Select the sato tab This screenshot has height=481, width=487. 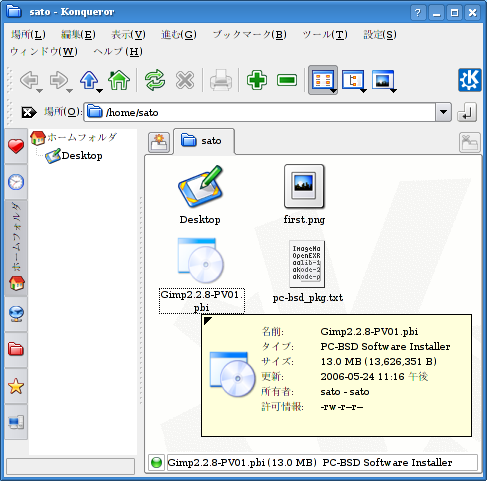[204, 141]
